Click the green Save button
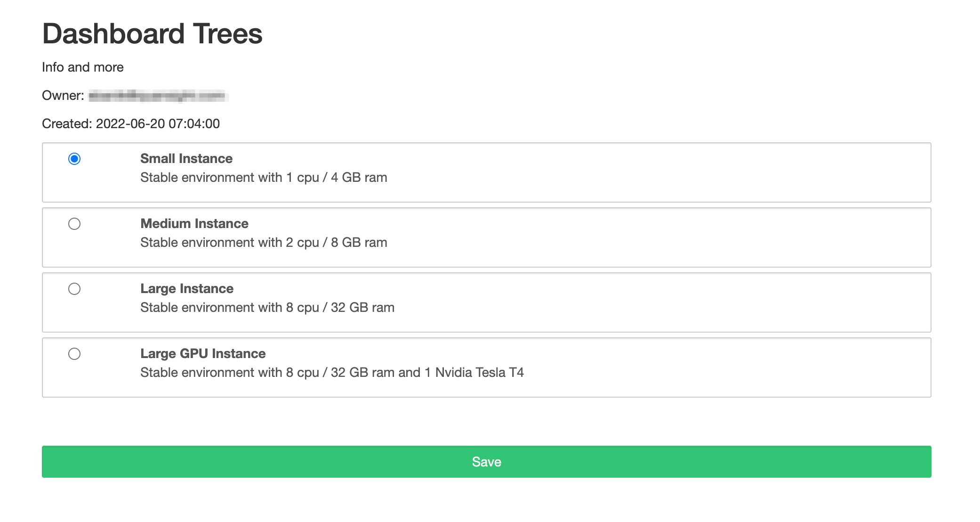Viewport: 980px width, 522px height. click(x=486, y=462)
